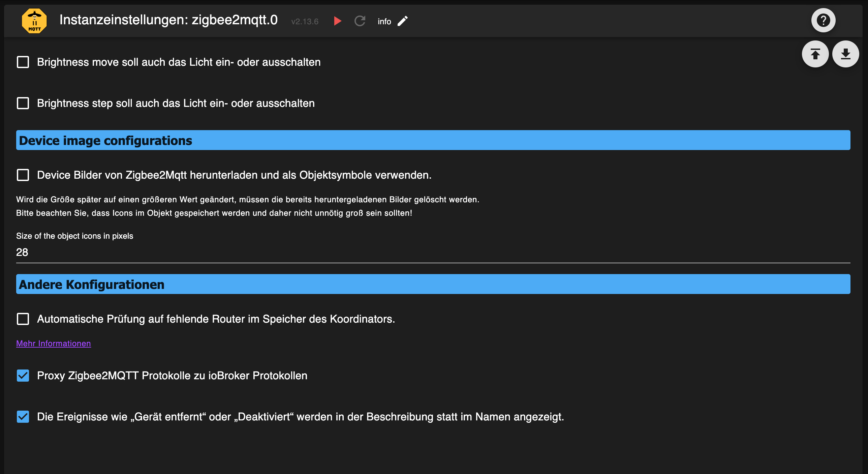
Task: Enable automatic check for missing routers
Action: tap(23, 319)
